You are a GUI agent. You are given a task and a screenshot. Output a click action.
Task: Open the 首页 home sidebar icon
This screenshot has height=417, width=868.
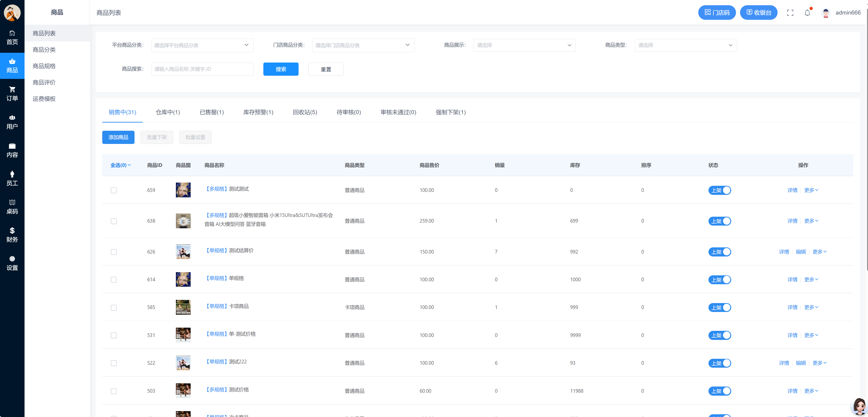[x=12, y=33]
